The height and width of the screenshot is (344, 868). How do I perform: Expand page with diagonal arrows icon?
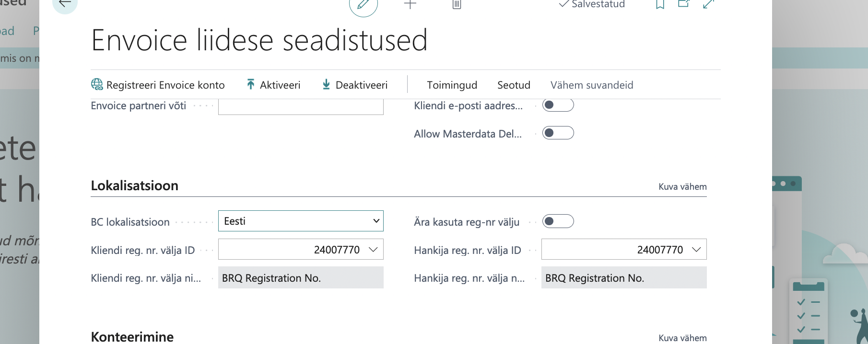[x=708, y=4]
